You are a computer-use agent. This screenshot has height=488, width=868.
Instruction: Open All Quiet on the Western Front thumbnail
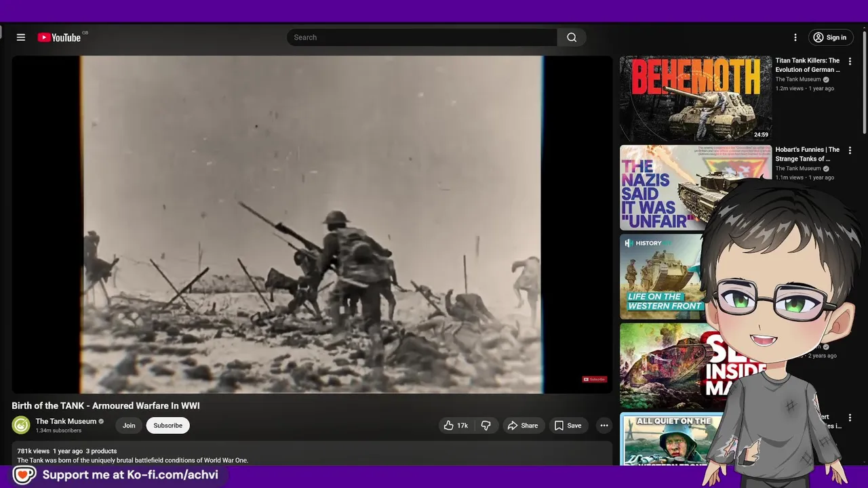coord(671,439)
